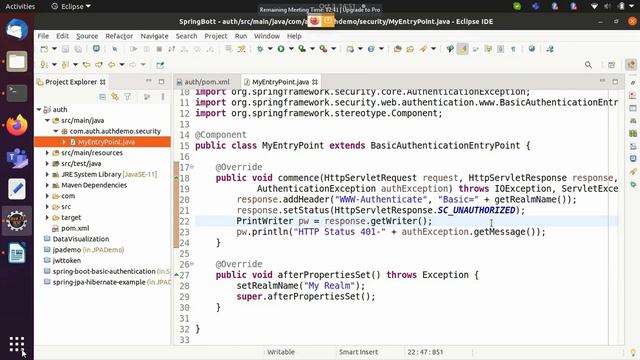Click the External Tools run icon
This screenshot has width=640, height=360.
pos(323,49)
